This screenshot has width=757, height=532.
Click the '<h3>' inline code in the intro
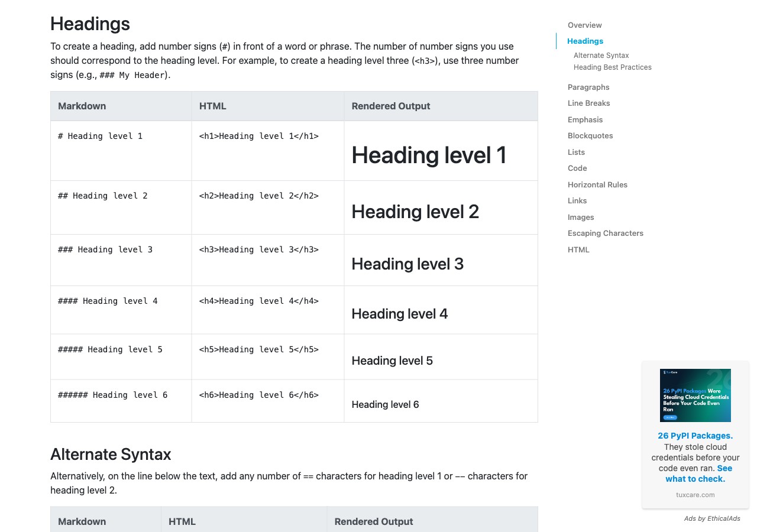click(x=423, y=61)
